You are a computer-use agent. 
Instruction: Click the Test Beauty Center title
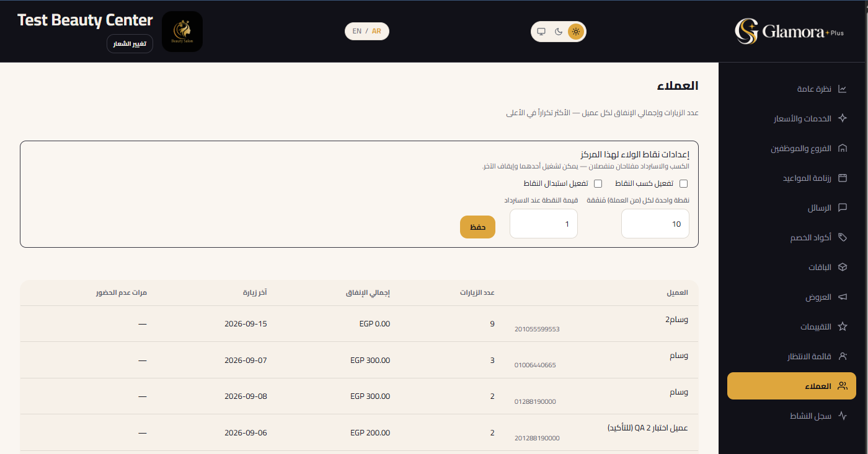tap(85, 20)
